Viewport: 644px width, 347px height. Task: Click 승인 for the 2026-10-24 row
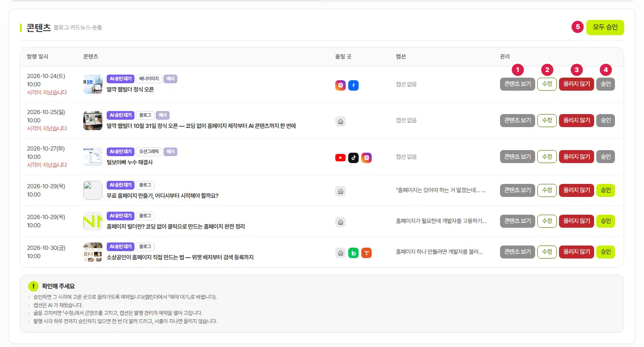[605, 84]
